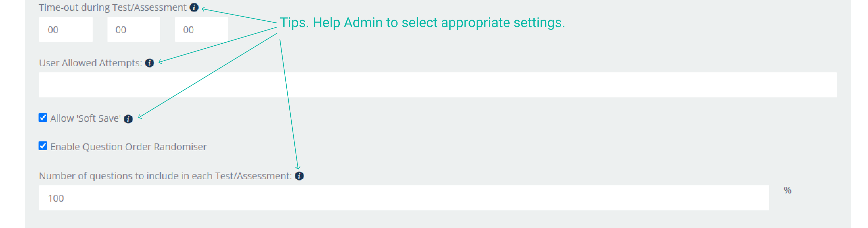The width and height of the screenshot is (868, 228).
Task: Click the Time-out during Test/Assessment label
Action: pyautogui.click(x=113, y=7)
